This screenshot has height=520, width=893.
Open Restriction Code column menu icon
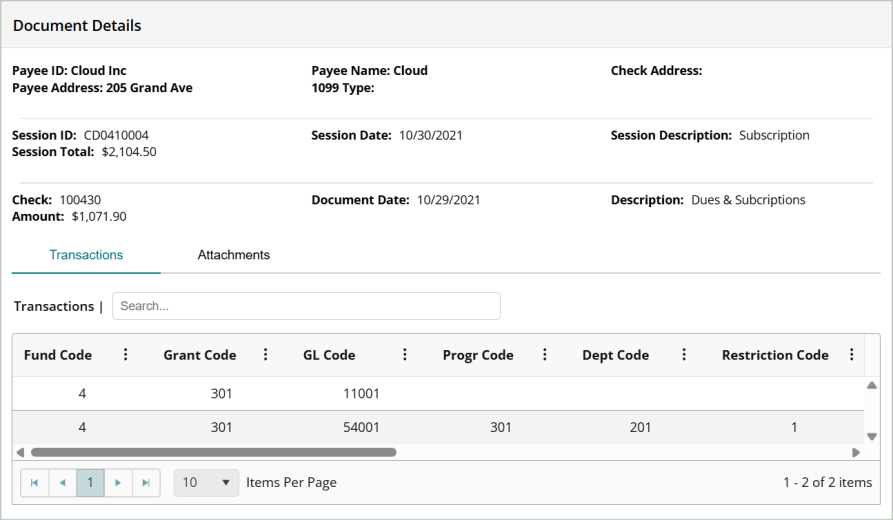[851, 355]
